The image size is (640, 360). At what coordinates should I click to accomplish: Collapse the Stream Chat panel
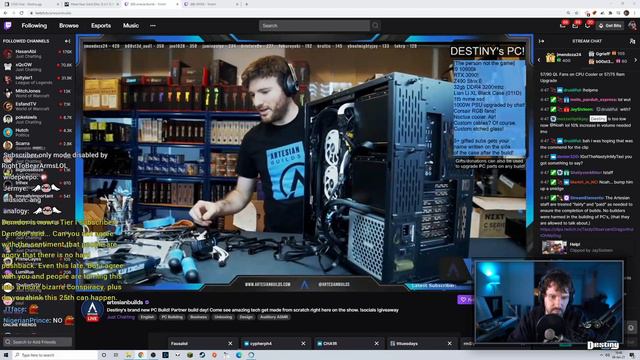point(542,41)
